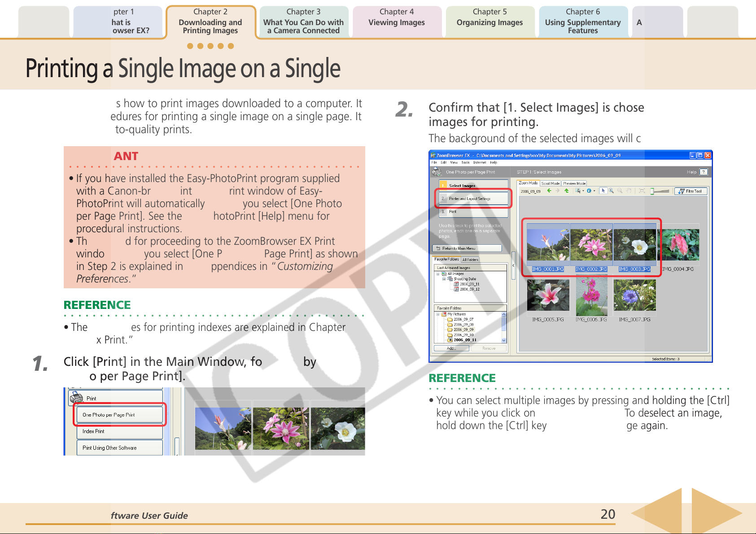
Task: Click the printer icon beside One Photo per Page Print
Action: point(437,171)
